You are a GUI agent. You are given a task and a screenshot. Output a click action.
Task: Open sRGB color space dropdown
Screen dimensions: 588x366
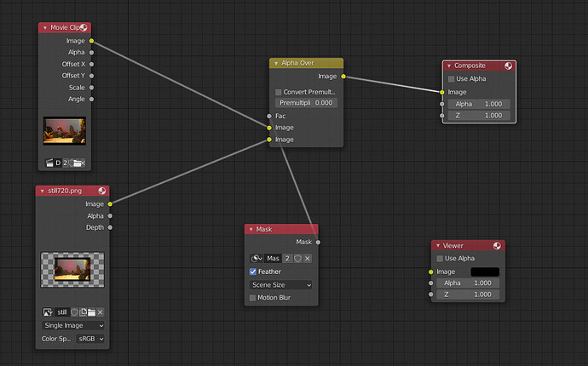90,339
